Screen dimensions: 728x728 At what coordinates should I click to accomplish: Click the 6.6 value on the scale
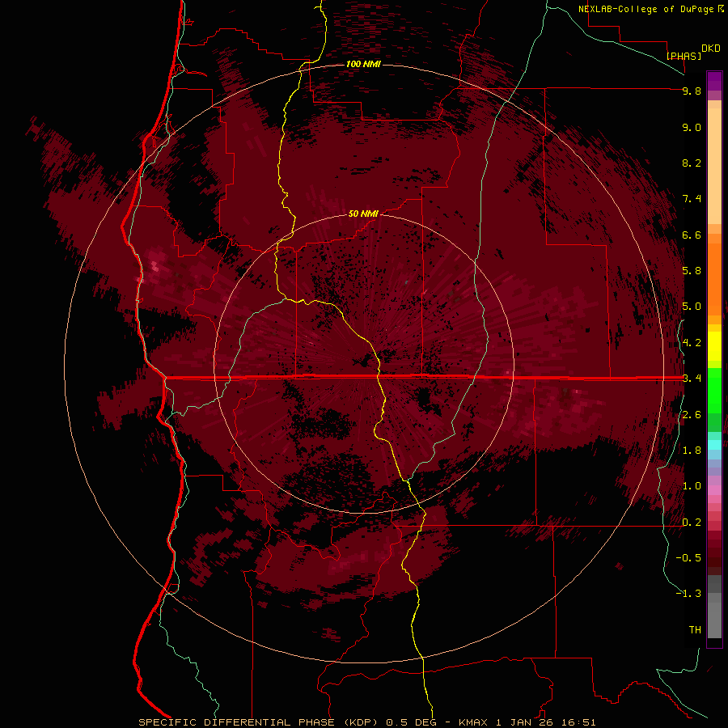[692, 235]
